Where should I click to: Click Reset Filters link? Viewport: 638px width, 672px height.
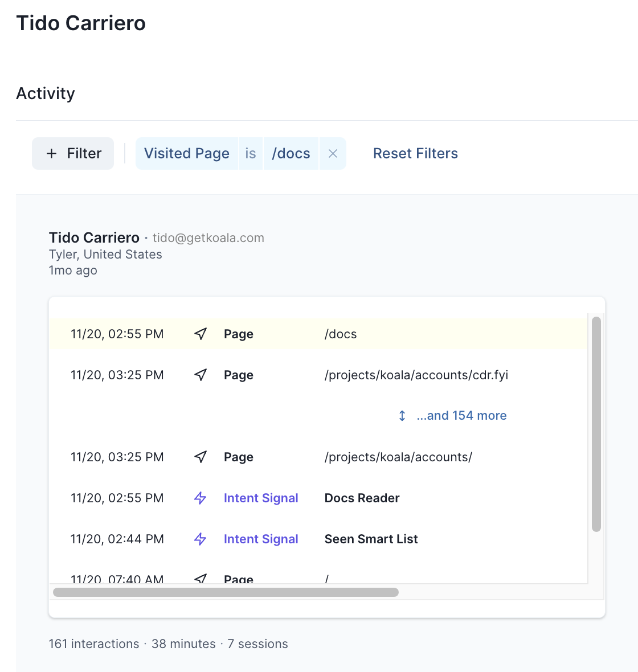pyautogui.click(x=415, y=154)
